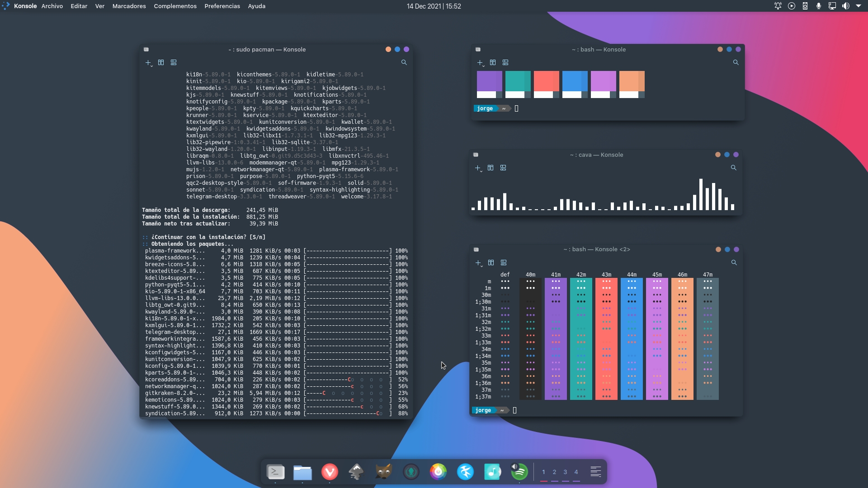Launch terminal from the dock
This screenshot has height=488, width=868.
(275, 472)
